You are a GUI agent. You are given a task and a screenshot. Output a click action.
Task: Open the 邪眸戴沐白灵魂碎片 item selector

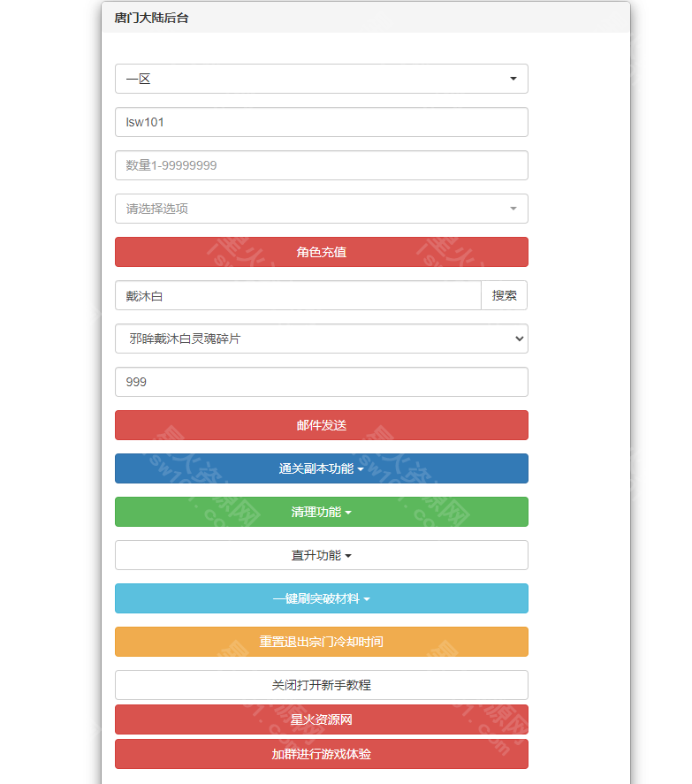[x=321, y=339]
